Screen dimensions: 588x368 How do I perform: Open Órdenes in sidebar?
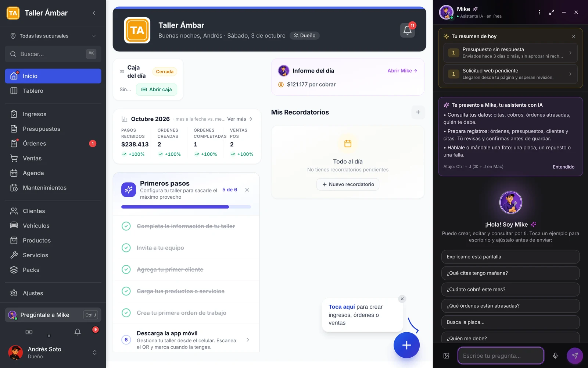[53, 144]
